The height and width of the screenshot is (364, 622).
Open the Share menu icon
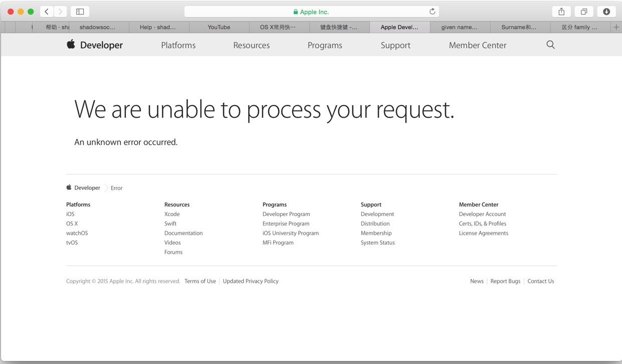tap(561, 12)
